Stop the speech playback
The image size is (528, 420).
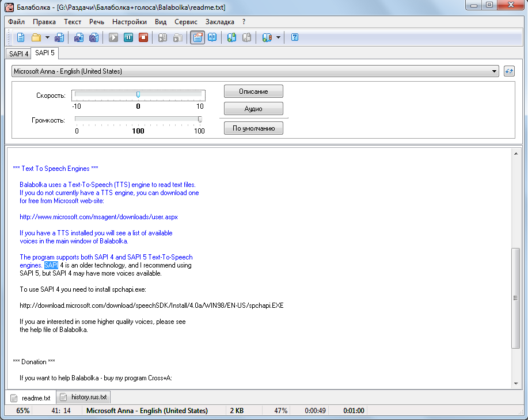[143, 37]
